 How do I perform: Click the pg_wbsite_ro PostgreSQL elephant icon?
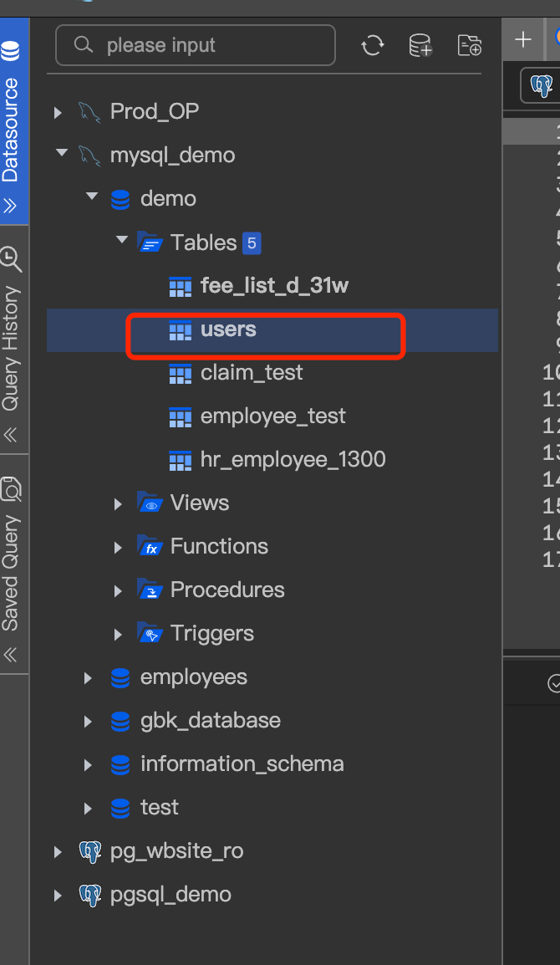pyautogui.click(x=89, y=851)
